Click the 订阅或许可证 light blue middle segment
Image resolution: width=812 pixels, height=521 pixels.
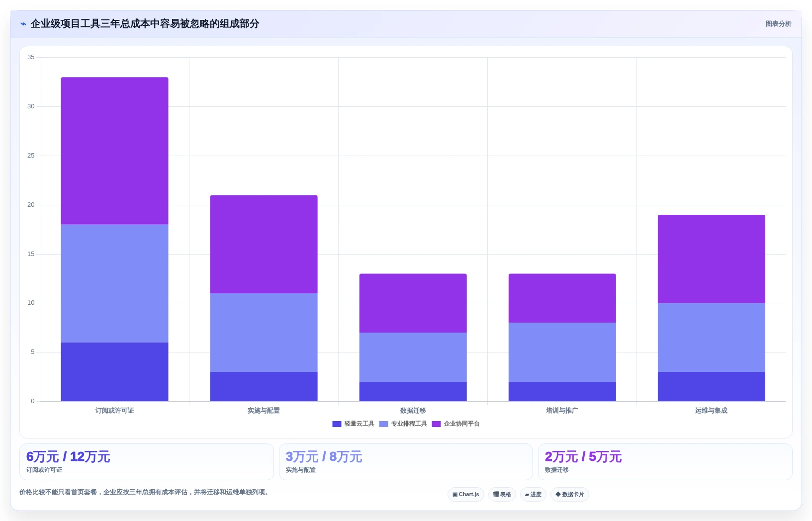114,283
